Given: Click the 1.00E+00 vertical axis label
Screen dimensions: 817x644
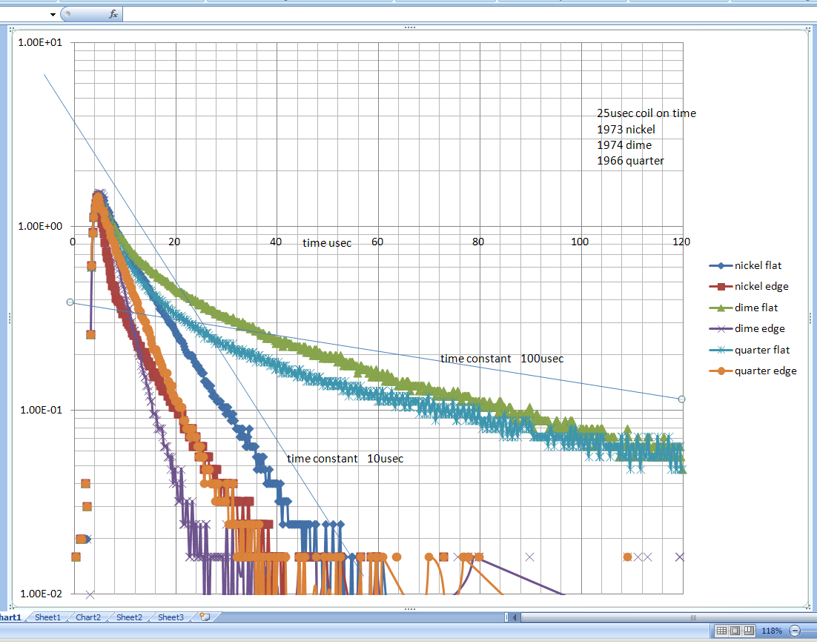Looking at the screenshot, I should pyautogui.click(x=40, y=226).
